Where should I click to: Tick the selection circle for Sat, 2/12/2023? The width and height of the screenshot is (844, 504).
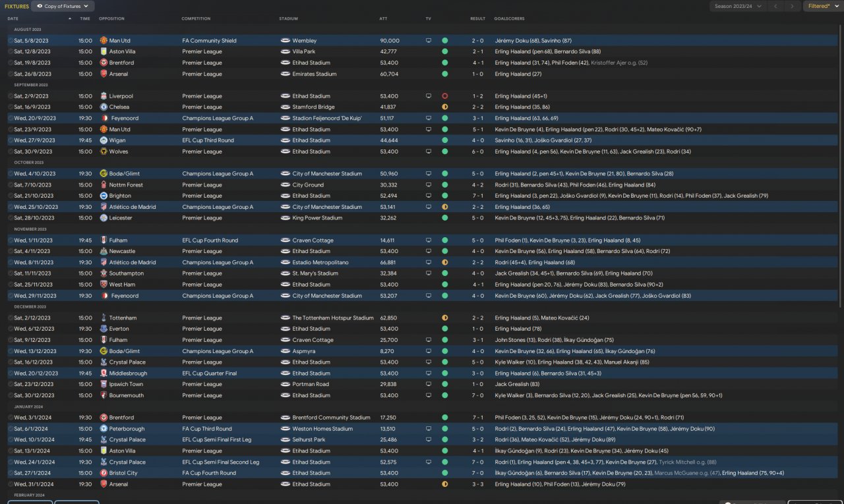coord(11,318)
